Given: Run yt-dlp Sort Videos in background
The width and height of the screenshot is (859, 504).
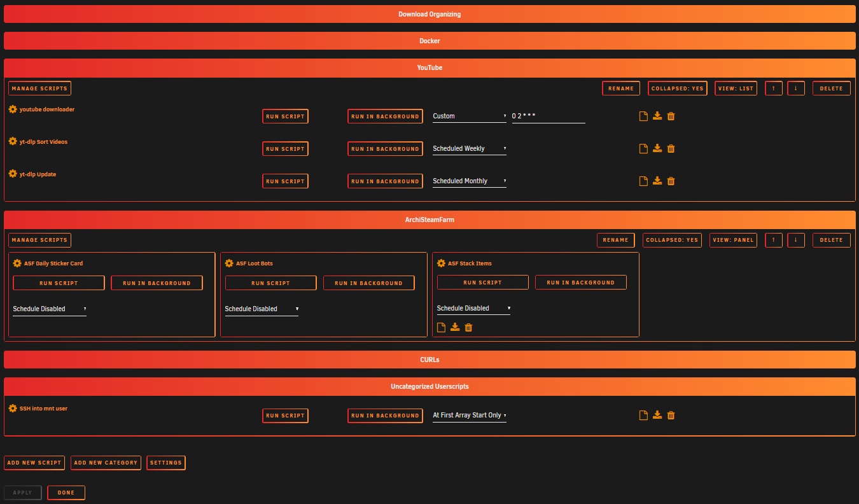Looking at the screenshot, I should click(x=385, y=149).
